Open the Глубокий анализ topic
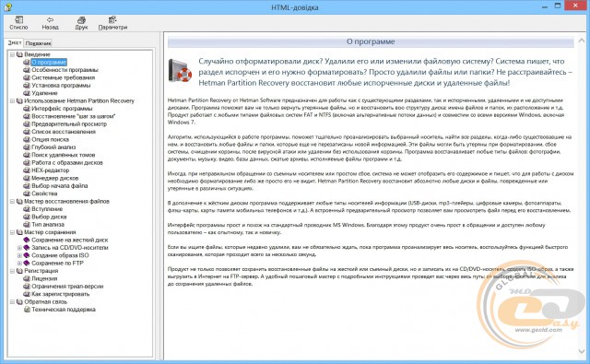The width and height of the screenshot is (590, 364). click(53, 147)
